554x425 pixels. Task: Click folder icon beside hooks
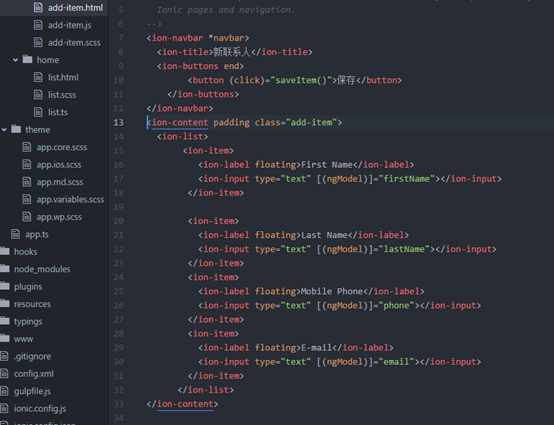click(5, 251)
